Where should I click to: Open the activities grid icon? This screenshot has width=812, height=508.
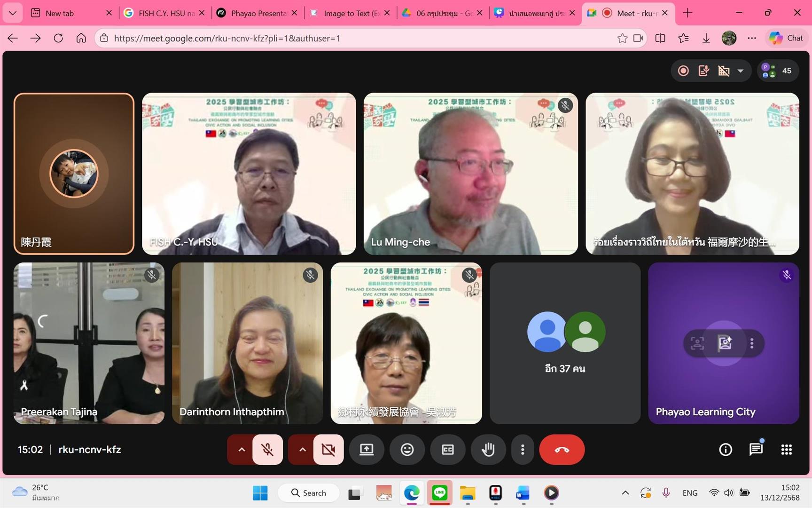click(786, 450)
